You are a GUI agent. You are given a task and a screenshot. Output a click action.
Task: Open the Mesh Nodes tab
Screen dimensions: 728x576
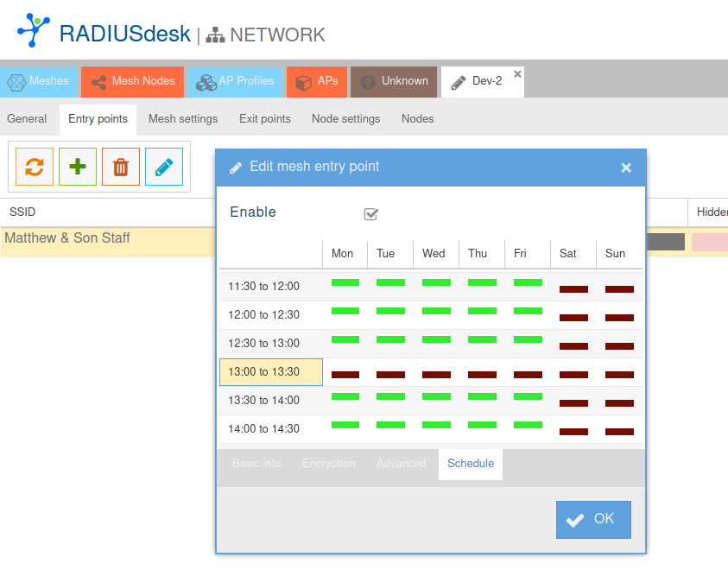[x=133, y=81]
